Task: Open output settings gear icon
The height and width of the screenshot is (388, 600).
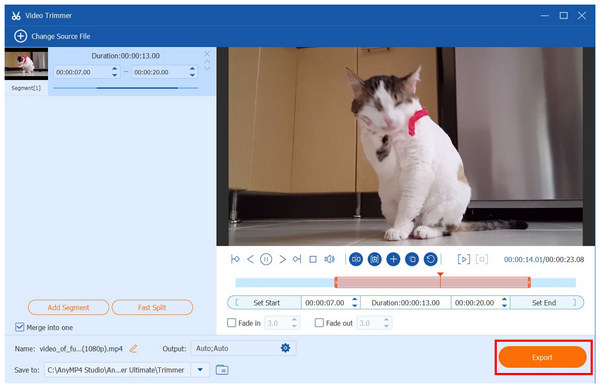Action: pyautogui.click(x=285, y=348)
